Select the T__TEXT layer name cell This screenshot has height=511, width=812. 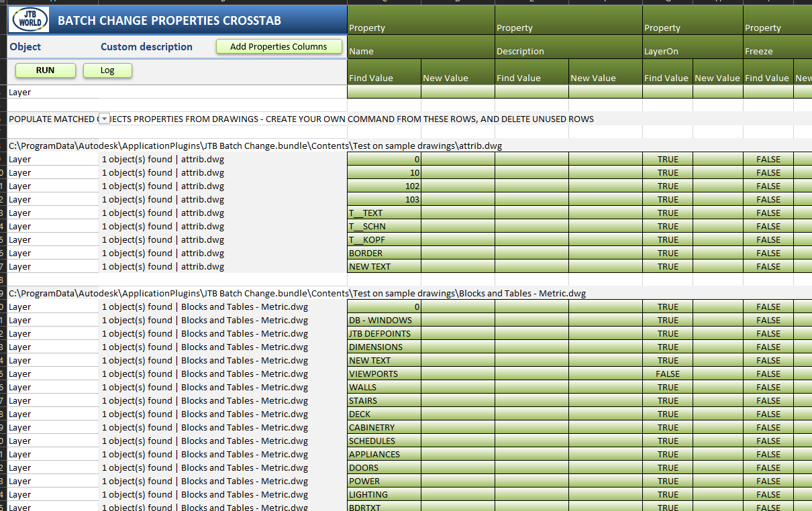pyautogui.click(x=384, y=213)
